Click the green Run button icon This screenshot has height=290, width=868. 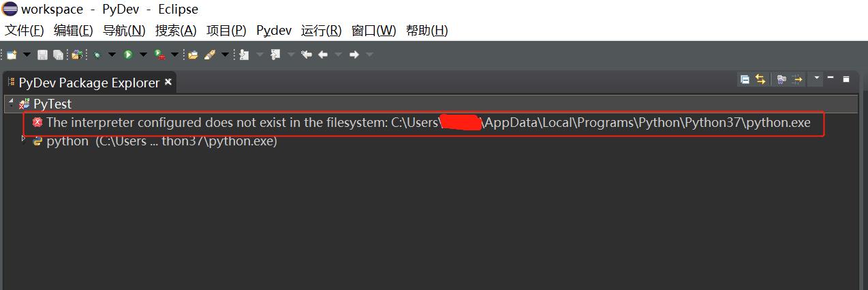click(128, 55)
